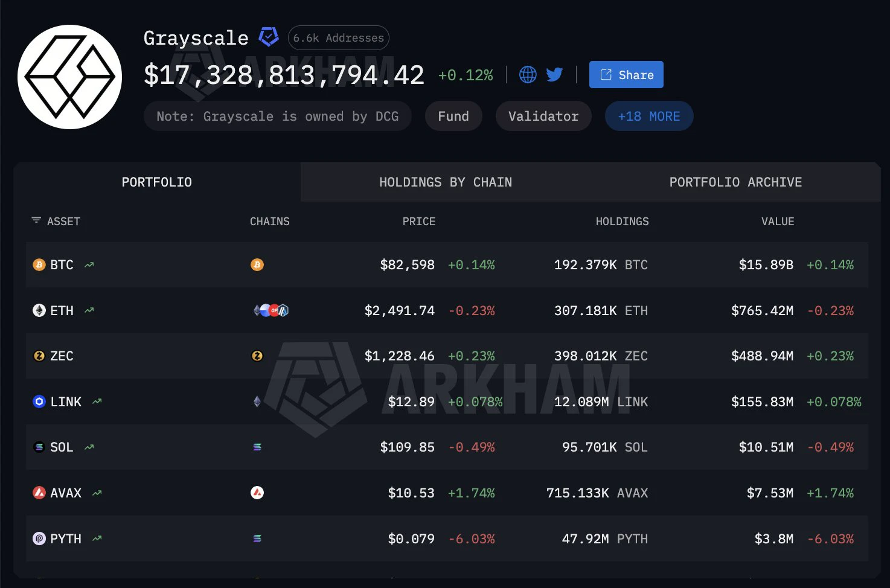890x588 pixels.
Task: Open the website globe icon
Action: pyautogui.click(x=528, y=75)
